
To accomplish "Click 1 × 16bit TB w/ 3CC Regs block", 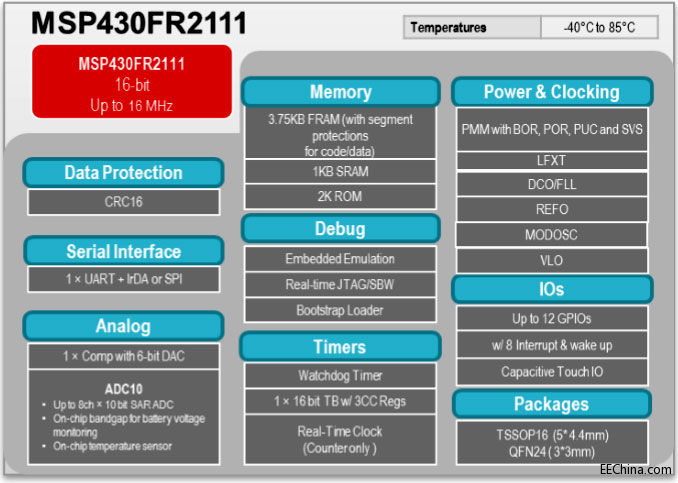I will (340, 401).
